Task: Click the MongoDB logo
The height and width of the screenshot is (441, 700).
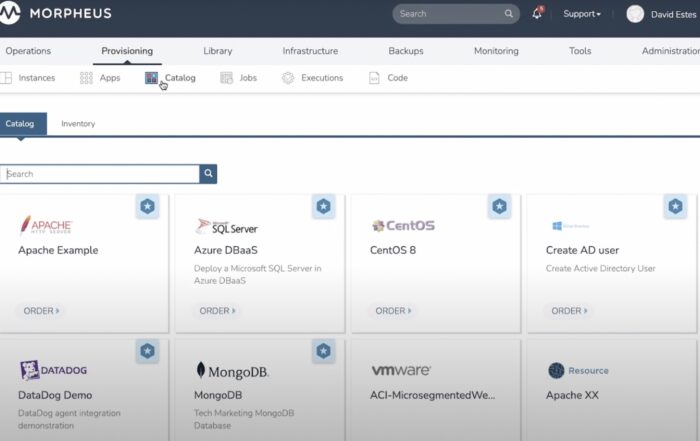Action: coord(232,370)
